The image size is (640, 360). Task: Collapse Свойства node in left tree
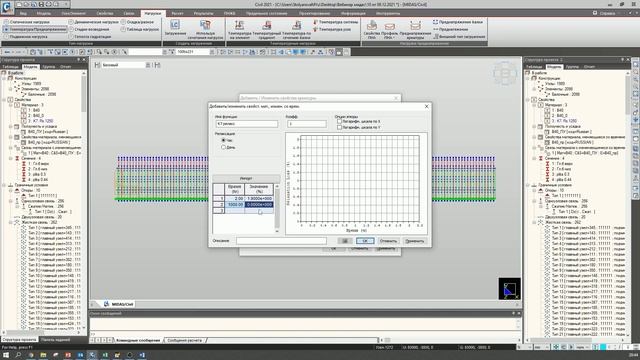tap(4, 100)
